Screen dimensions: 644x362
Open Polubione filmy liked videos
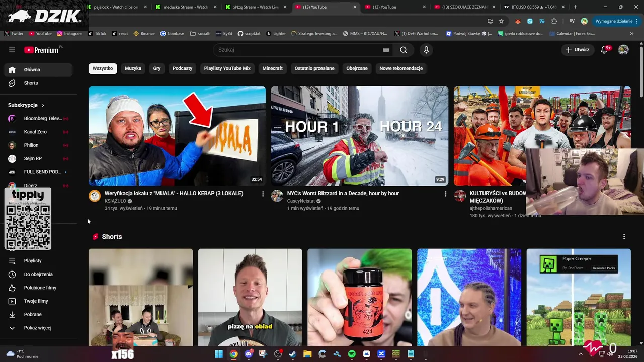pyautogui.click(x=38, y=288)
